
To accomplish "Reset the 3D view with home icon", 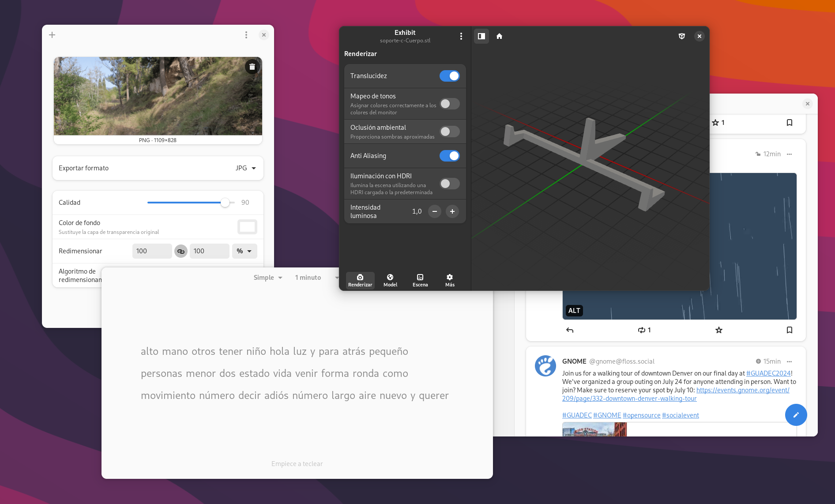I will pos(499,36).
